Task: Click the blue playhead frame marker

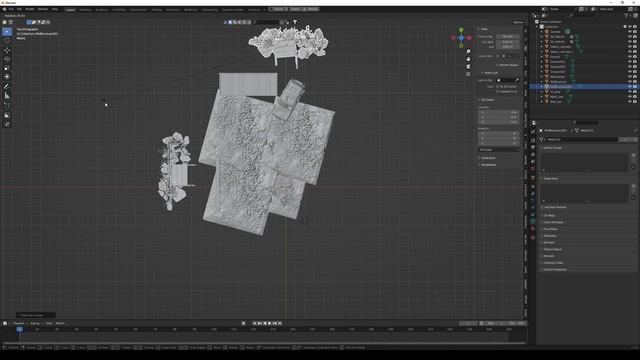Action: point(19,329)
